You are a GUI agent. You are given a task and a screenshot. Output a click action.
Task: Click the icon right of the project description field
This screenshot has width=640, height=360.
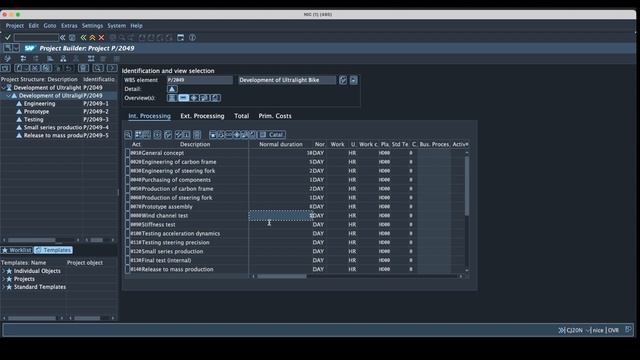click(x=343, y=80)
